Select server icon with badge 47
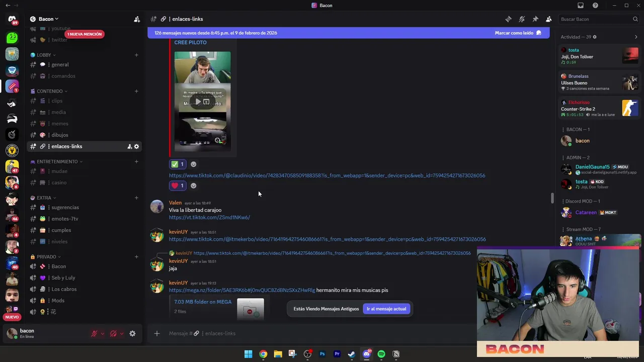This screenshot has width=644, height=362. [12, 166]
